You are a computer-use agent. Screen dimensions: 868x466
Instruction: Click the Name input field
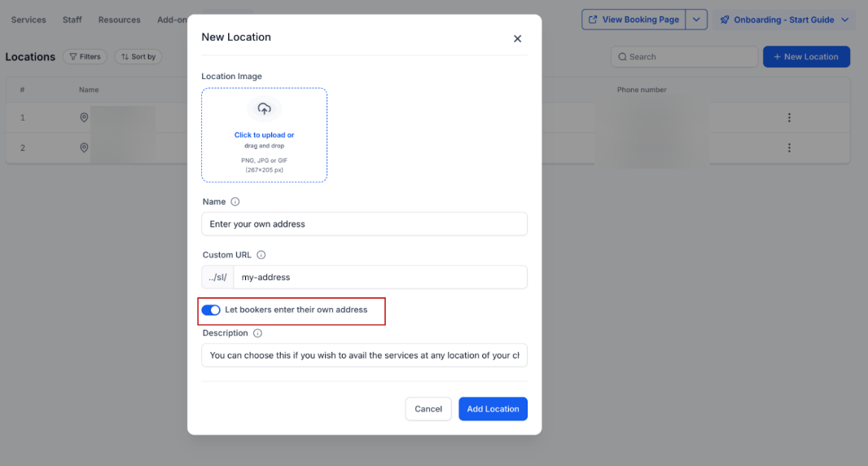coord(364,224)
